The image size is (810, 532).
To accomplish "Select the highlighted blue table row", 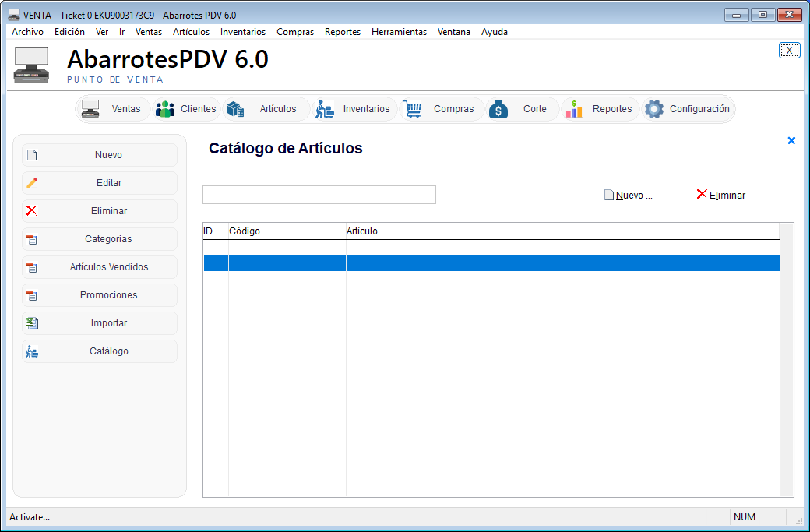I will click(491, 263).
